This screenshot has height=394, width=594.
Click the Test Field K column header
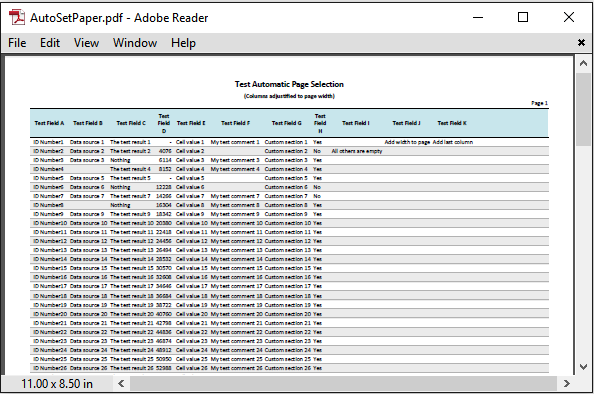pyautogui.click(x=452, y=123)
